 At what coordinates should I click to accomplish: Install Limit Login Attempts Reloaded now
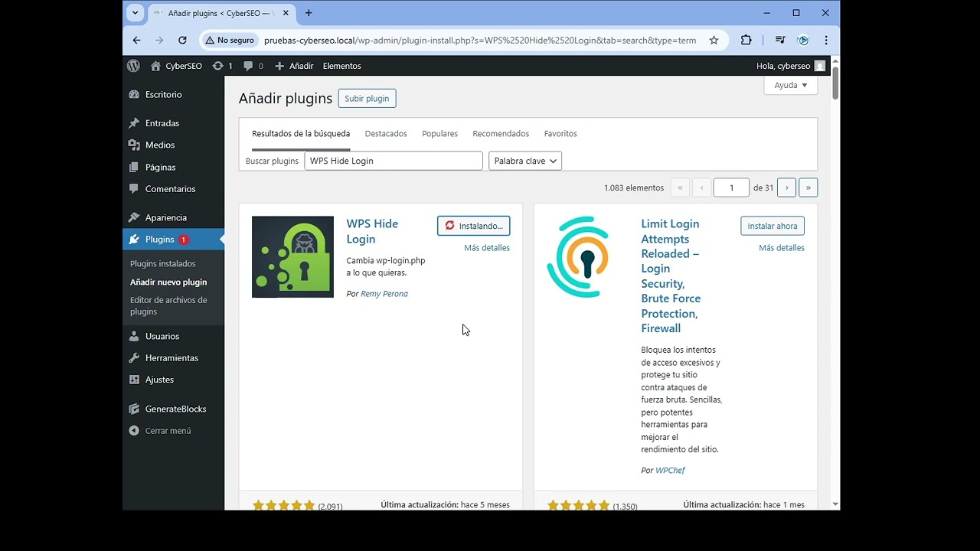tap(773, 226)
